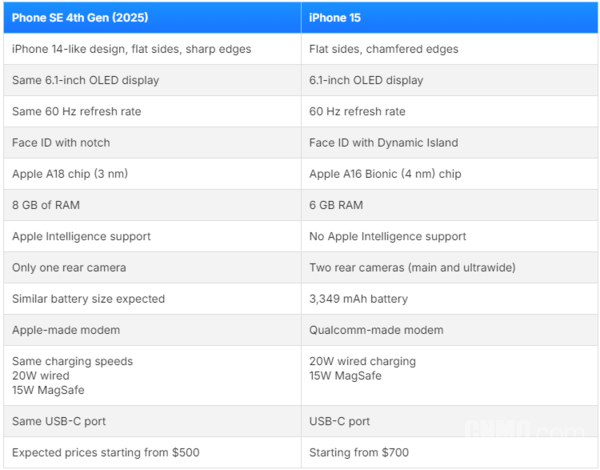The image size is (600, 470).
Task: Click the 3,349 mAh battery cell
Action: click(x=450, y=299)
